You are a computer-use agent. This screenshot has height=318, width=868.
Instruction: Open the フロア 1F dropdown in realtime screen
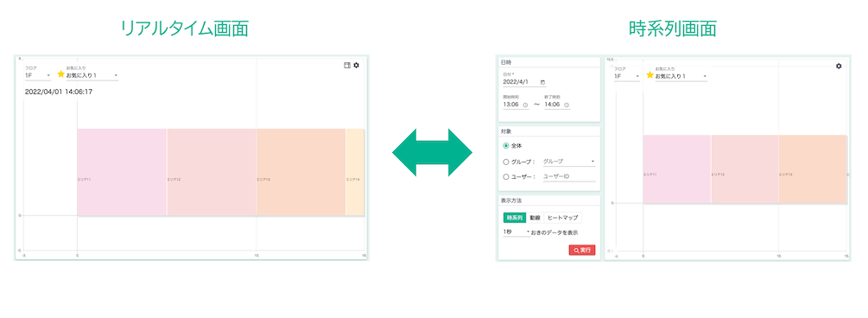click(x=38, y=75)
